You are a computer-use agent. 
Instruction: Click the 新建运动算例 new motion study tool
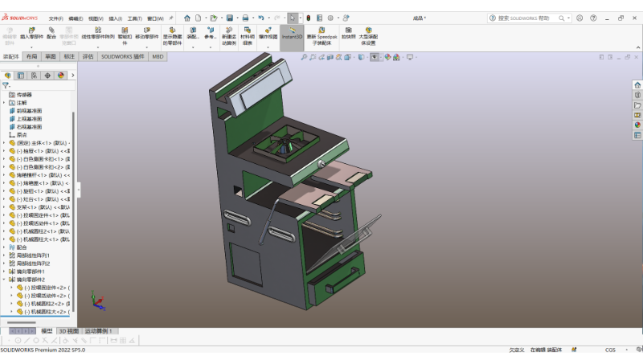[x=229, y=36]
